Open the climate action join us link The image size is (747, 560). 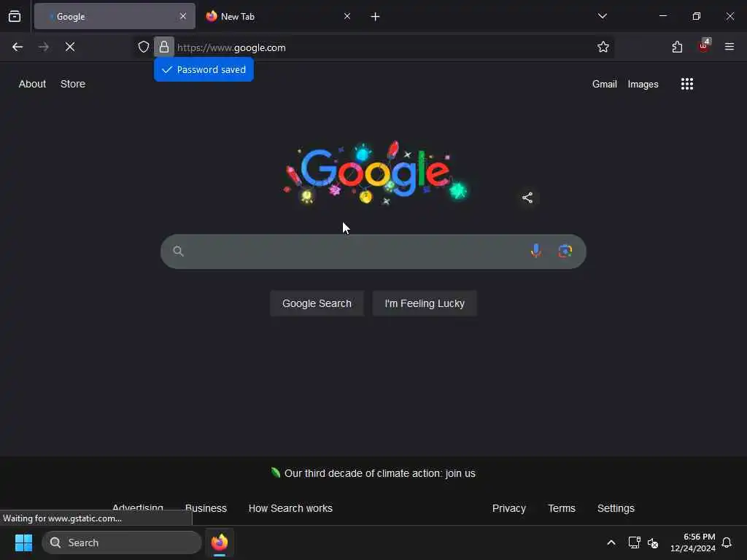tap(379, 473)
